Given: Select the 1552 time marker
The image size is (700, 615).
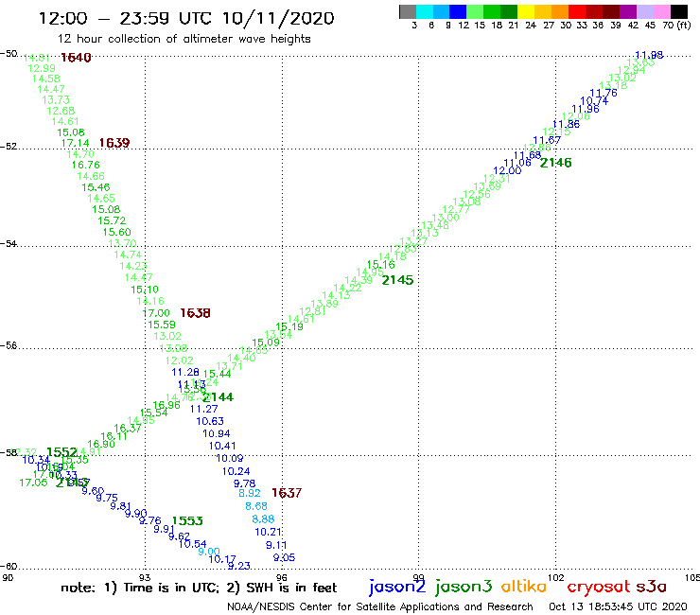Looking at the screenshot, I should tap(62, 452).
